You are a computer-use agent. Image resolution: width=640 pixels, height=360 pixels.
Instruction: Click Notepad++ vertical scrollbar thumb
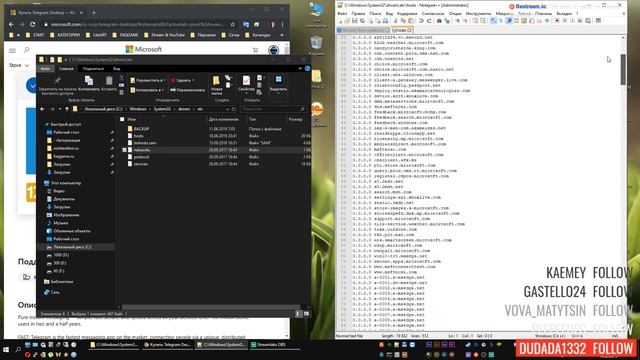623,69
